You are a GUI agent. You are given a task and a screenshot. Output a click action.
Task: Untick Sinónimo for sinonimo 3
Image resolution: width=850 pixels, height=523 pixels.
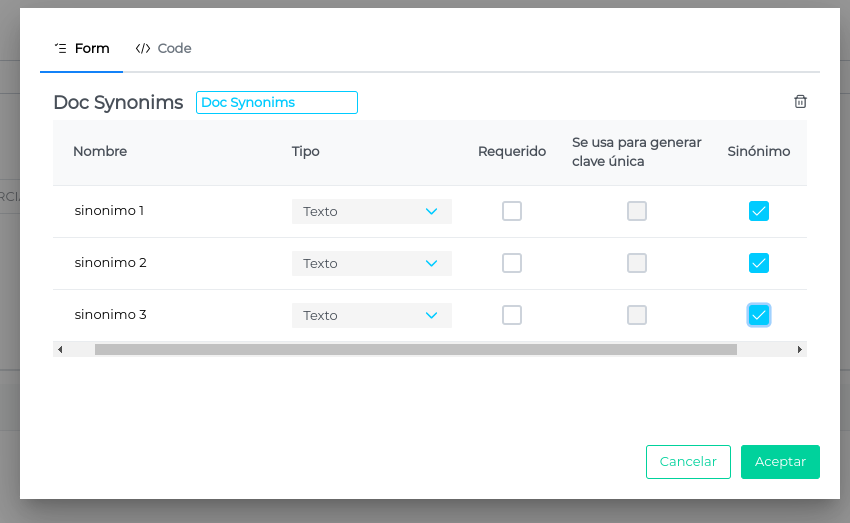(759, 315)
